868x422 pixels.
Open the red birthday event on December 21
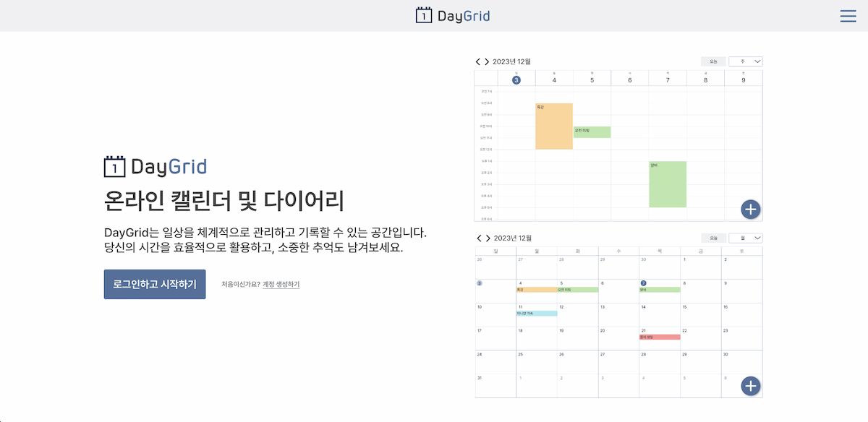[660, 335]
